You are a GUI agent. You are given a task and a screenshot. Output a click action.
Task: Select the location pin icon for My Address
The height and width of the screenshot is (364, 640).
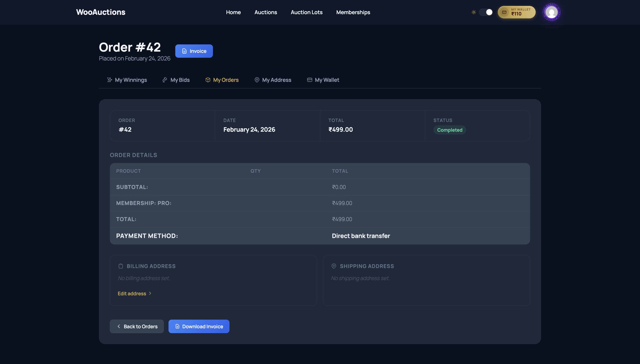coord(257,80)
